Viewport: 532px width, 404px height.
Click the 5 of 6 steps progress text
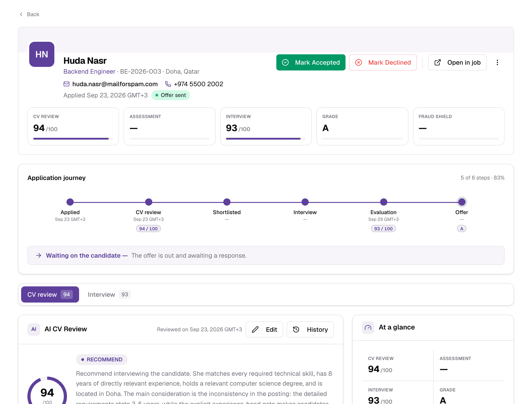(x=482, y=178)
